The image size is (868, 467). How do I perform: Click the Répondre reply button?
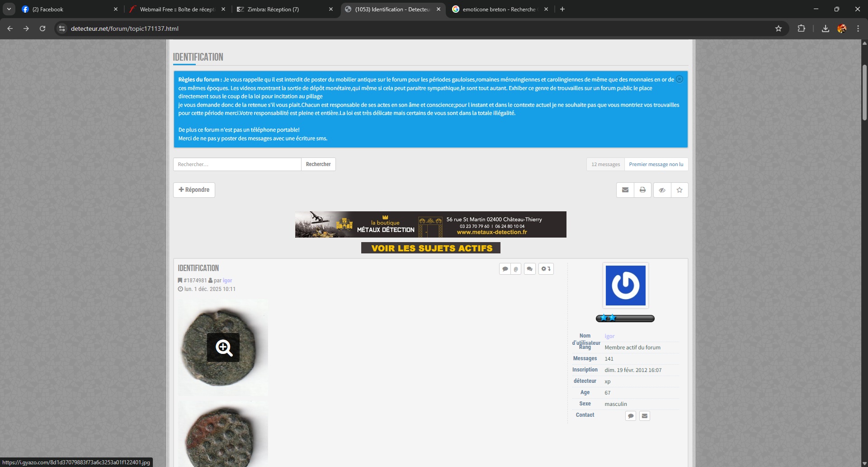pos(194,190)
